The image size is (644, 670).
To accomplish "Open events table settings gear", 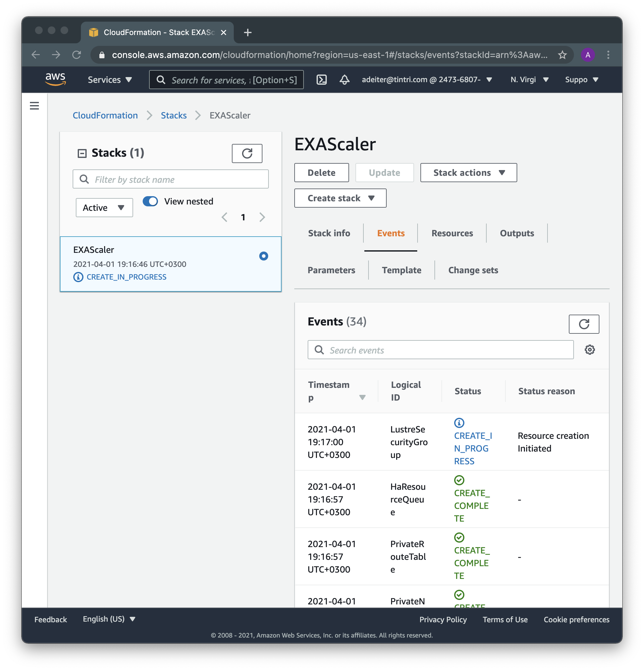I will tap(590, 350).
